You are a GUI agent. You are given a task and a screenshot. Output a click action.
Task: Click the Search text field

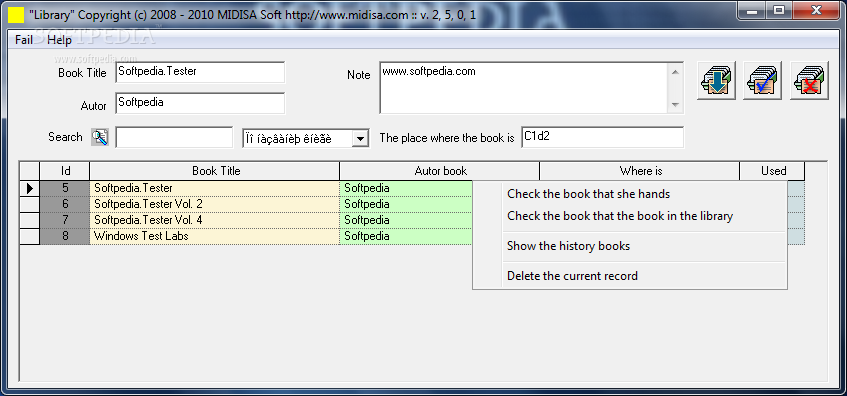coord(174,137)
